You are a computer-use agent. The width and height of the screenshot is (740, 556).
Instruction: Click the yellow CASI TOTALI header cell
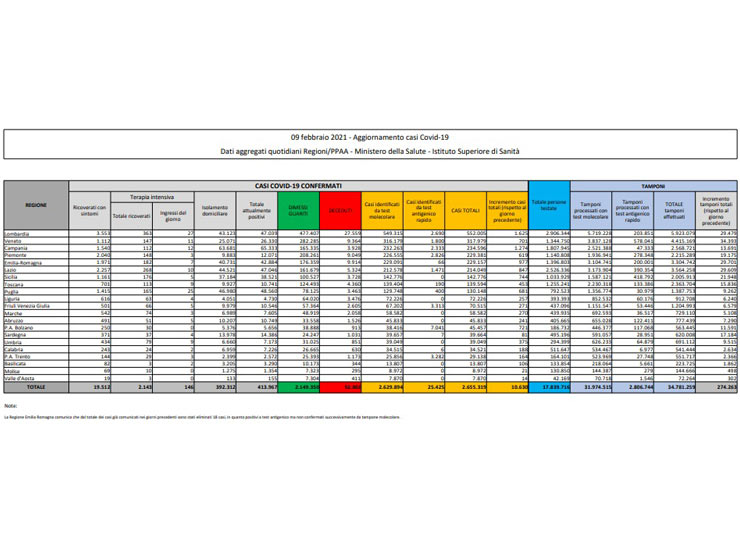464,210
